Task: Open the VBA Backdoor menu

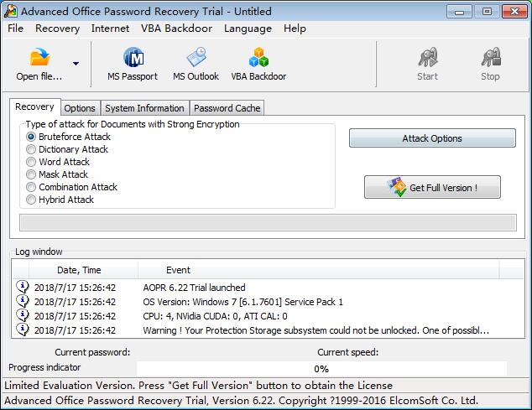Action: [x=177, y=29]
